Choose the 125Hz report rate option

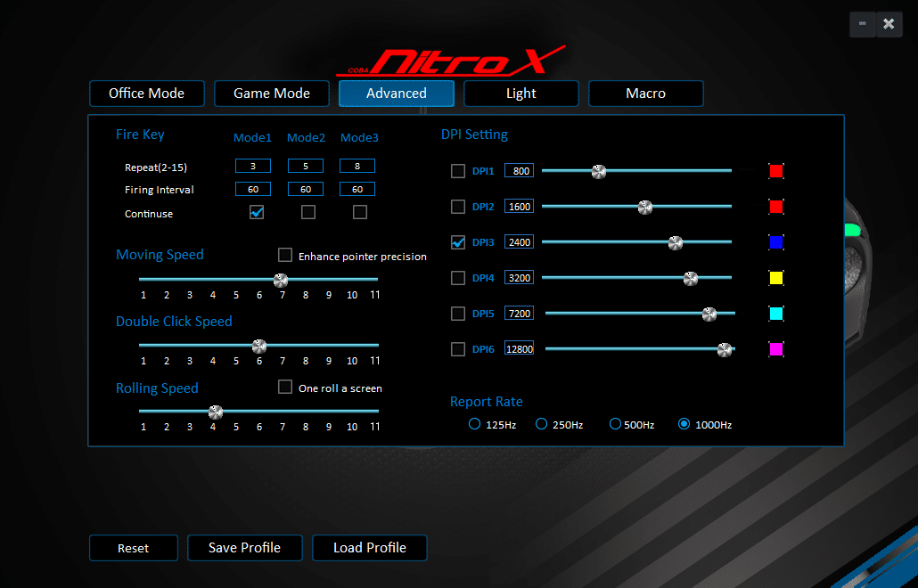tap(475, 425)
